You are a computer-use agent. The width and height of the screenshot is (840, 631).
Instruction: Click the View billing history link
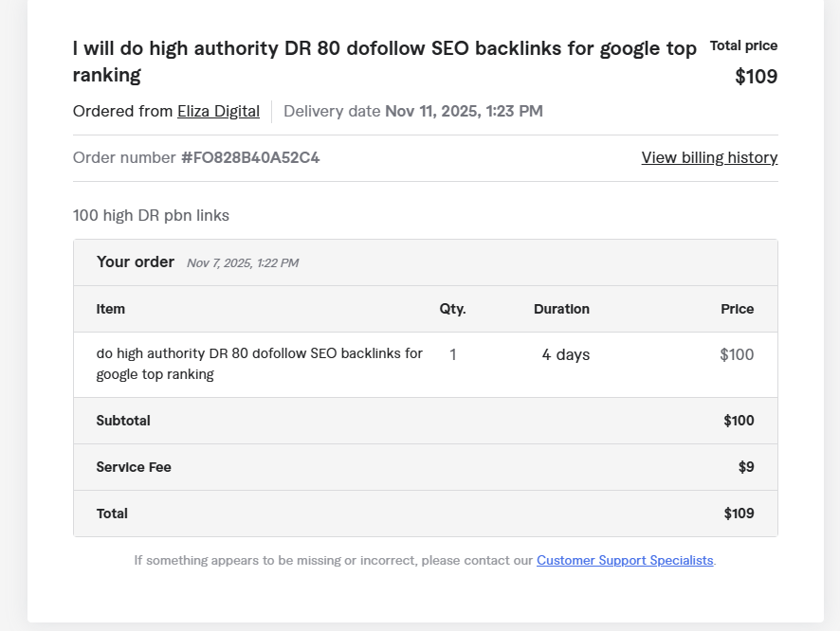(709, 157)
